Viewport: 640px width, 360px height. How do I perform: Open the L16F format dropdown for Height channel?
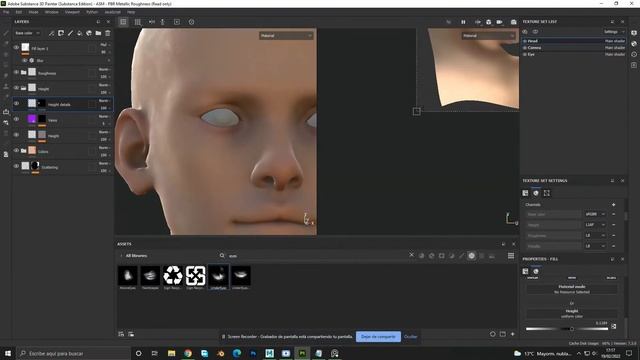click(596, 225)
